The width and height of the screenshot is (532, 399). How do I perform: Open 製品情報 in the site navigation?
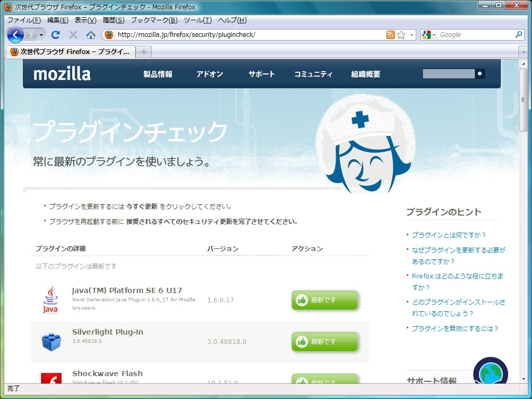[x=158, y=74]
